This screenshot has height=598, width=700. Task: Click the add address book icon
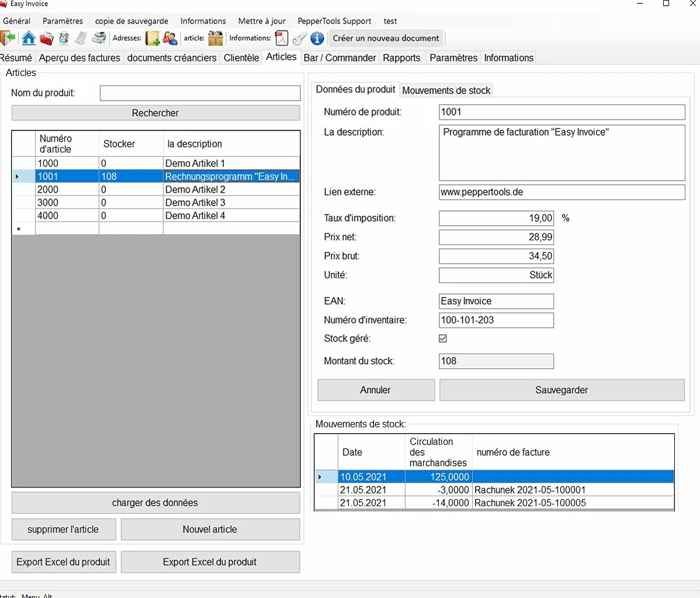pos(153,39)
